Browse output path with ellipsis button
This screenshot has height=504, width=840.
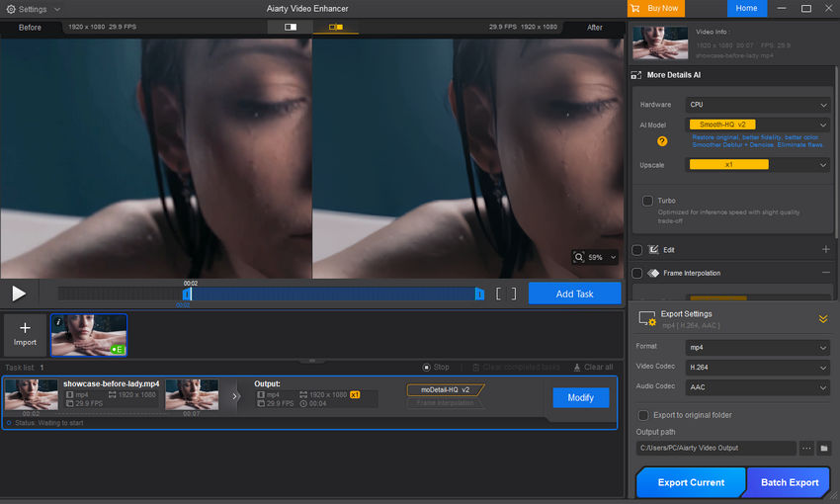coord(806,448)
